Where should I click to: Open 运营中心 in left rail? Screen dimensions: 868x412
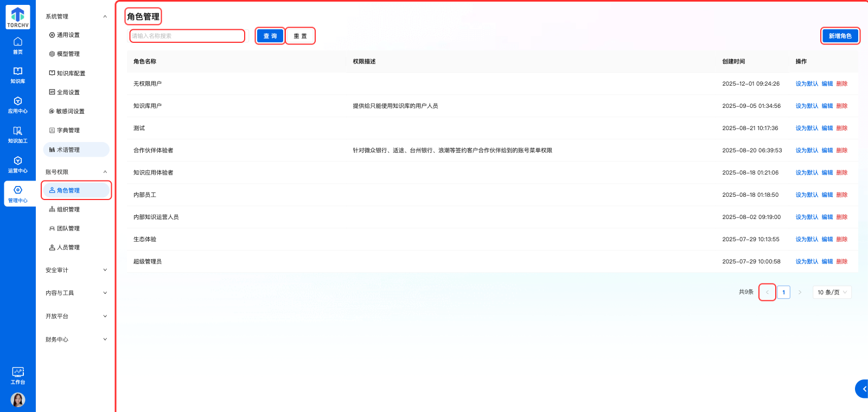[18, 165]
